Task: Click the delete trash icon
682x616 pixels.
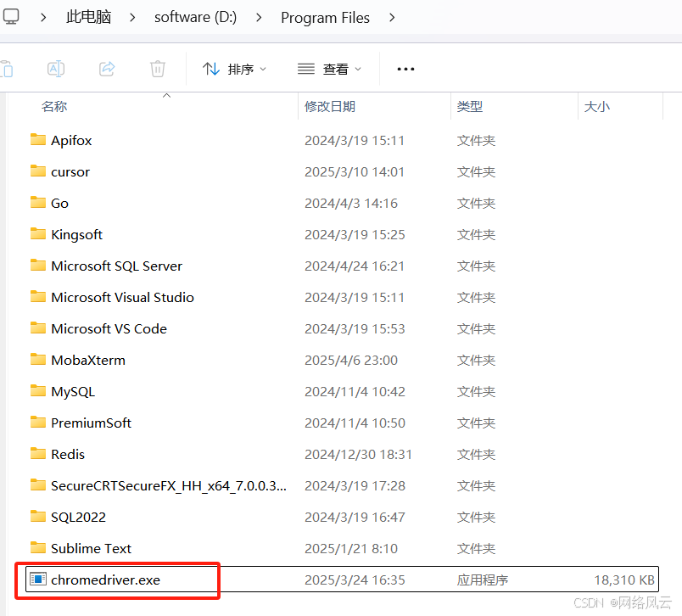Action: [x=158, y=69]
